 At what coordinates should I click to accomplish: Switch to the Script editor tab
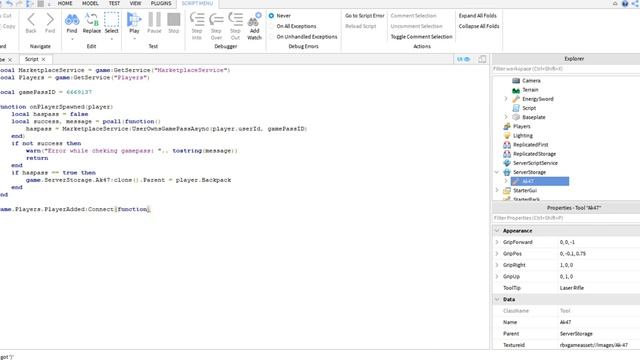(31, 59)
